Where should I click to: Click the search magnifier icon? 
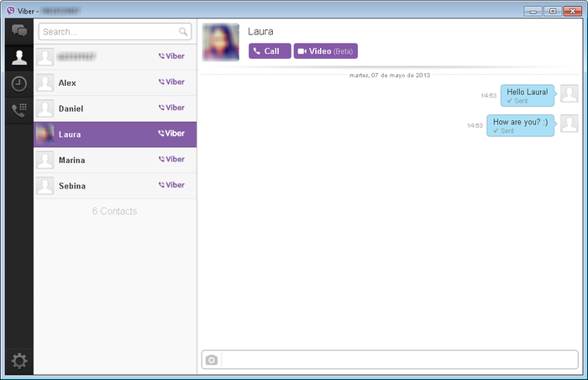[x=183, y=32]
